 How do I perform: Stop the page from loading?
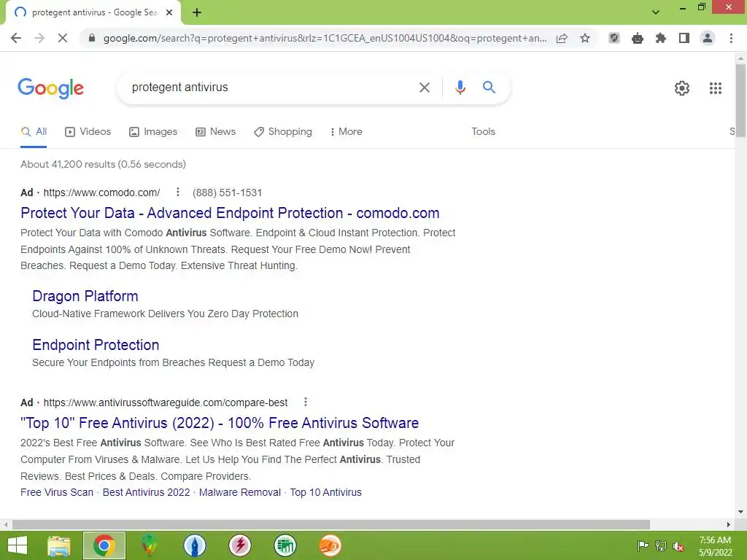pyautogui.click(x=63, y=38)
